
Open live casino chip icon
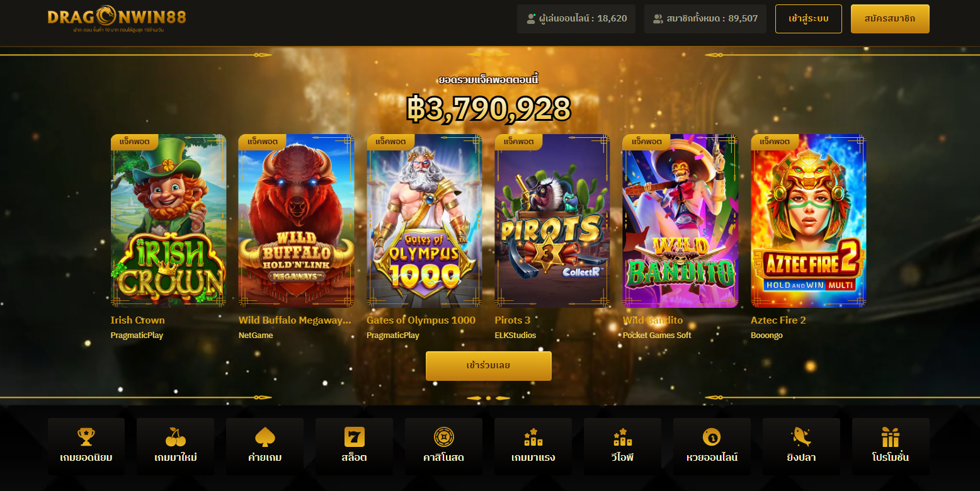[x=444, y=437]
